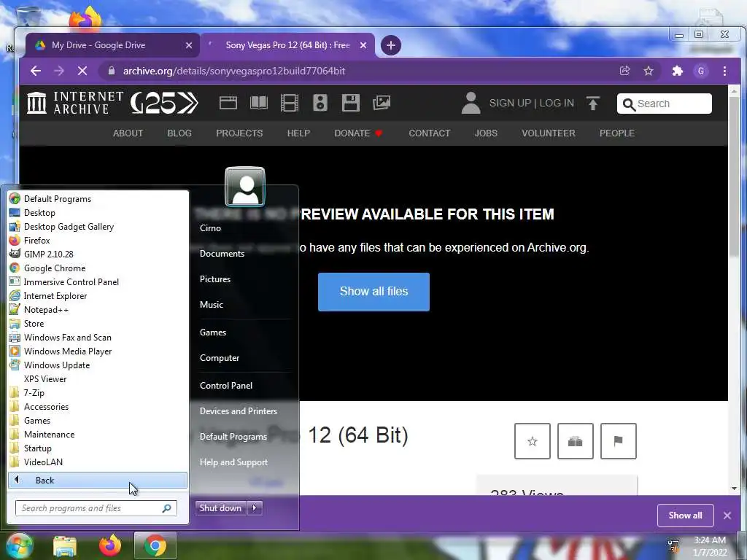Screen dimensions: 747x560
Task: Click the archive.org URL in the address bar
Action: click(x=234, y=71)
